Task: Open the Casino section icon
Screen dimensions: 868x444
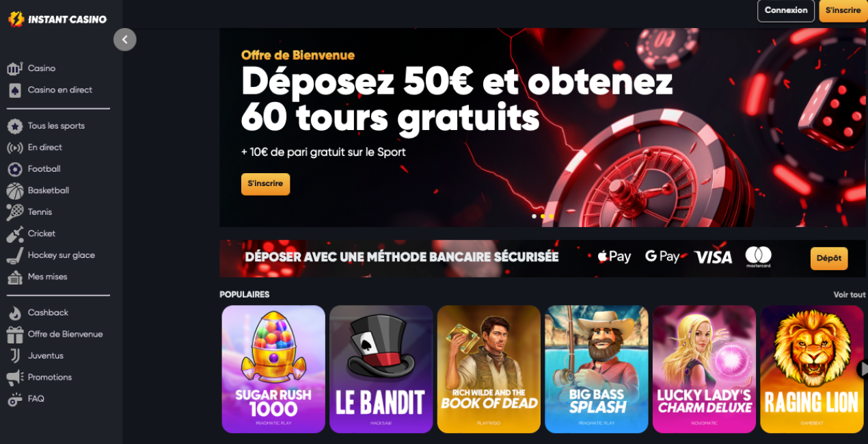Action: 15,68
